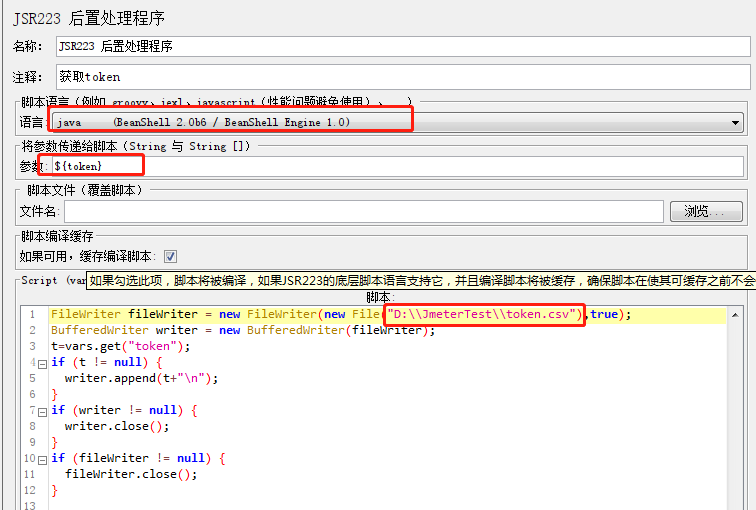Click the 文件名 script file input
This screenshot has height=510, width=756.
tap(364, 211)
